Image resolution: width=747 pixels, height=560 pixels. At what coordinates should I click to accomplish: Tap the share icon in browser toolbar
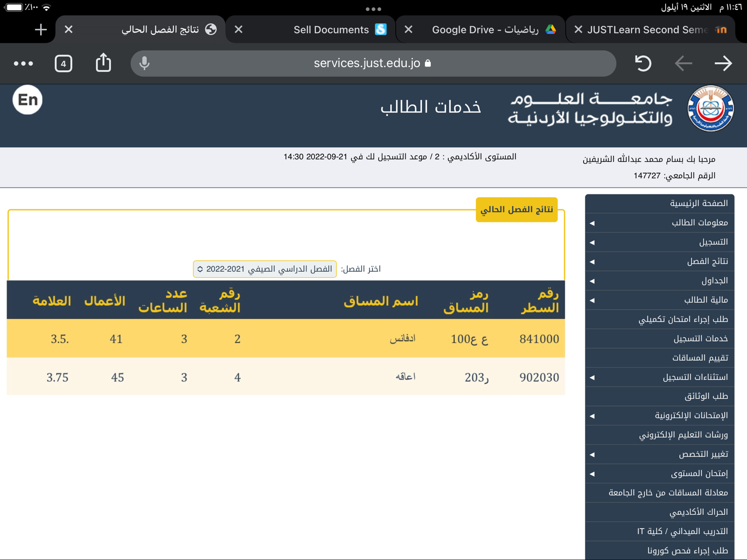pyautogui.click(x=103, y=63)
